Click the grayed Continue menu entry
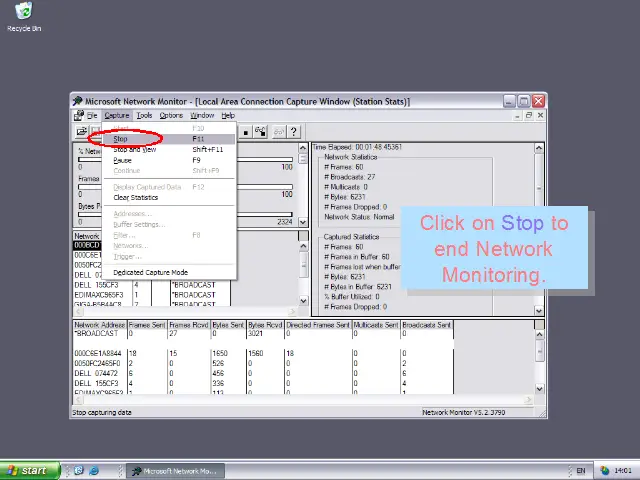The image size is (640, 480). click(169, 171)
